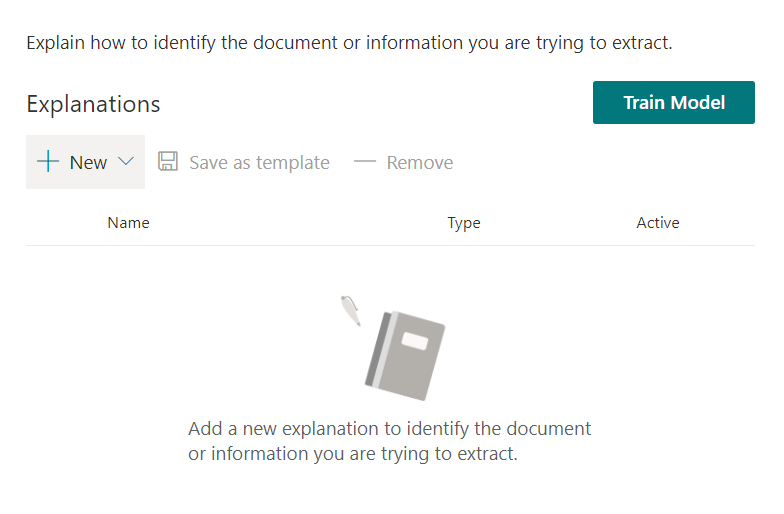
Task: Click the 'Add a new explanation' message
Action: (x=389, y=429)
